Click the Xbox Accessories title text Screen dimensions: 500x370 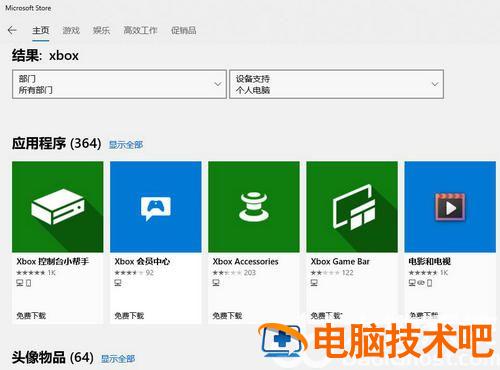point(245,261)
